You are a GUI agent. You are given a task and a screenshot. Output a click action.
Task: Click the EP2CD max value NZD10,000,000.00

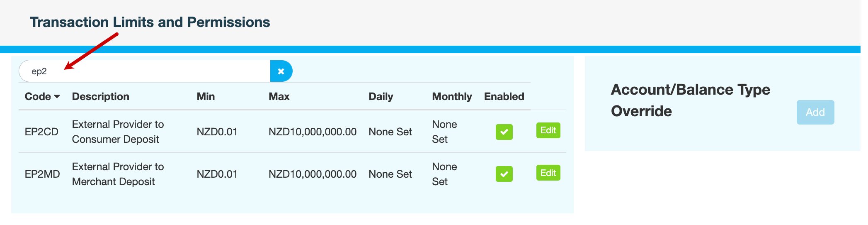tap(313, 132)
